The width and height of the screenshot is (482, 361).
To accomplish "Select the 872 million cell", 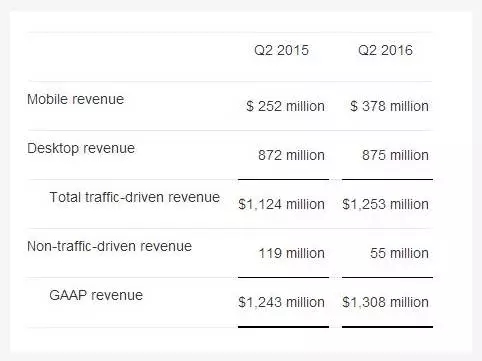I will click(291, 155).
